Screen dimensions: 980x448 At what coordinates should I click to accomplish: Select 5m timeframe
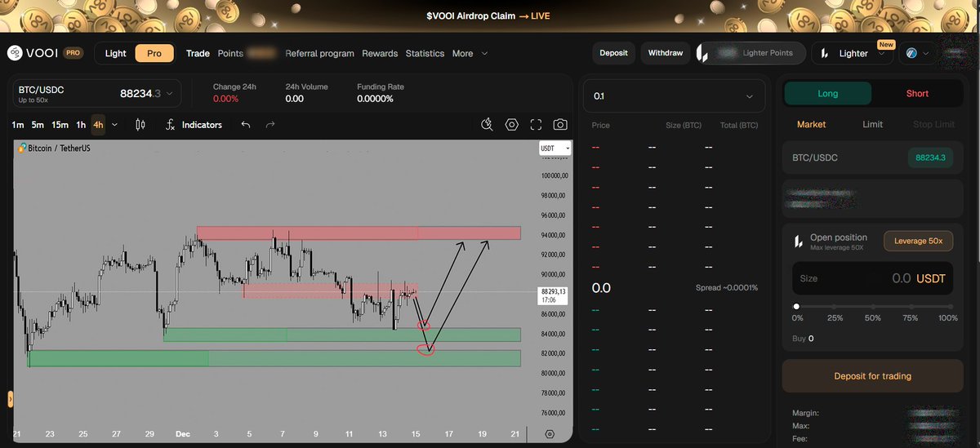click(38, 125)
